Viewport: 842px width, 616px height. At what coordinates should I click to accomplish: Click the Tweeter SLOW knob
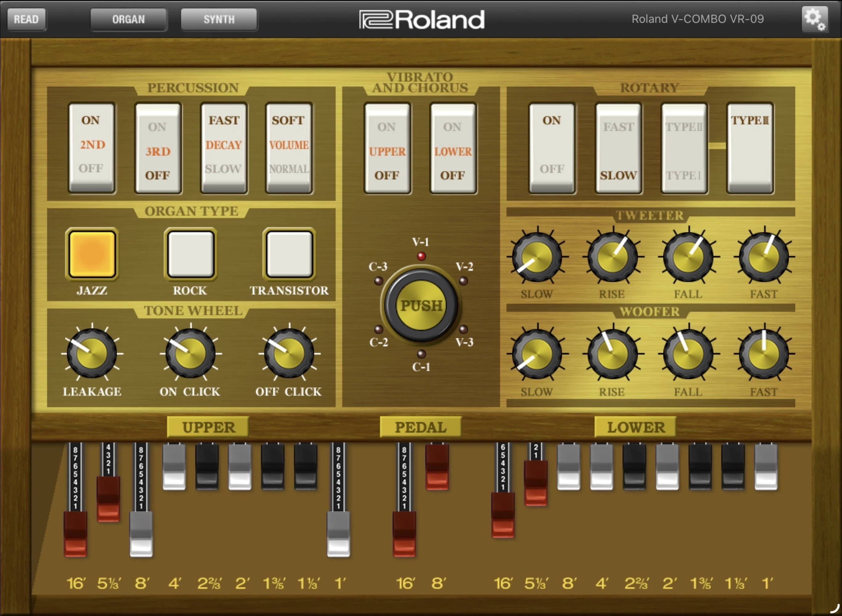coord(537,257)
